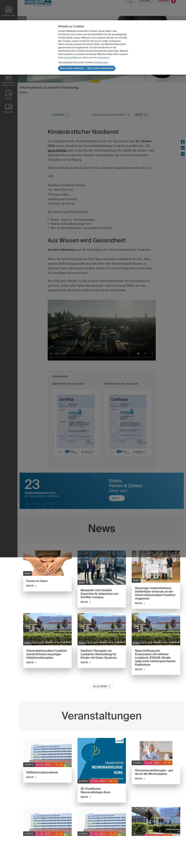Image resolution: width=186 pixels, height=868 pixels.
Task: Follow the akute Notfälle link
Action: pos(57,150)
